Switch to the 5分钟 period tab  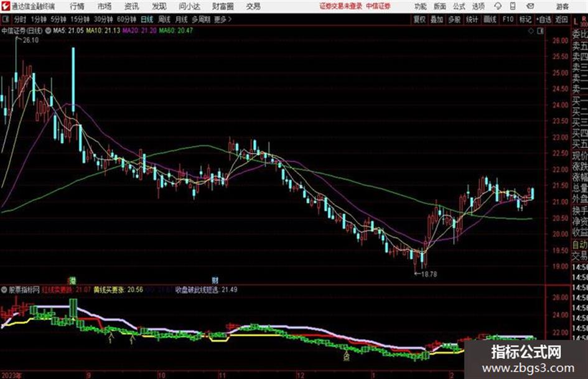pos(58,19)
